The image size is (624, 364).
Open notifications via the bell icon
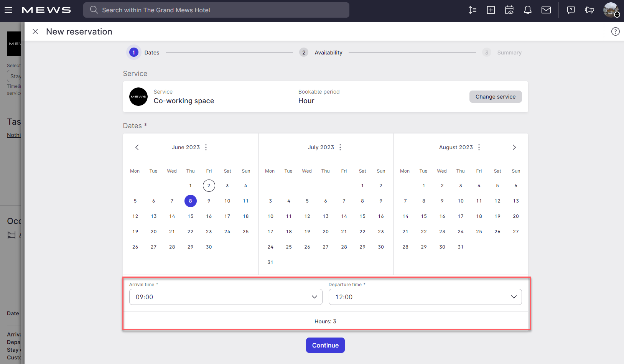pos(527,10)
